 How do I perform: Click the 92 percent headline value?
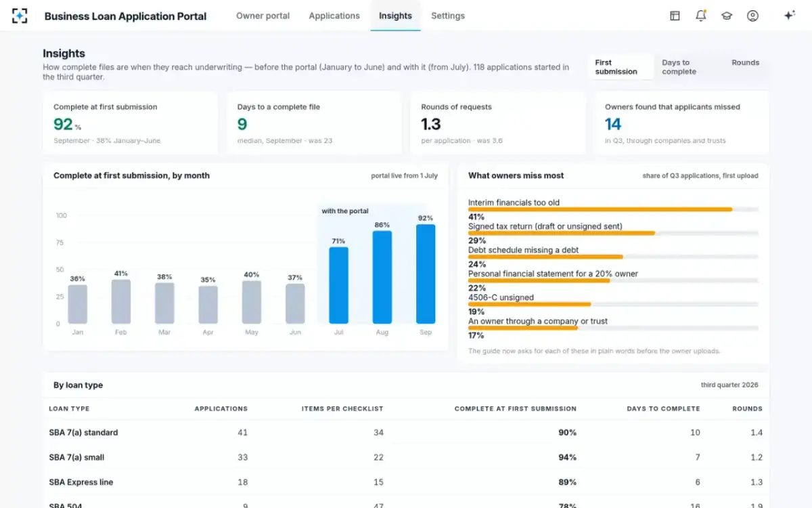click(x=63, y=124)
